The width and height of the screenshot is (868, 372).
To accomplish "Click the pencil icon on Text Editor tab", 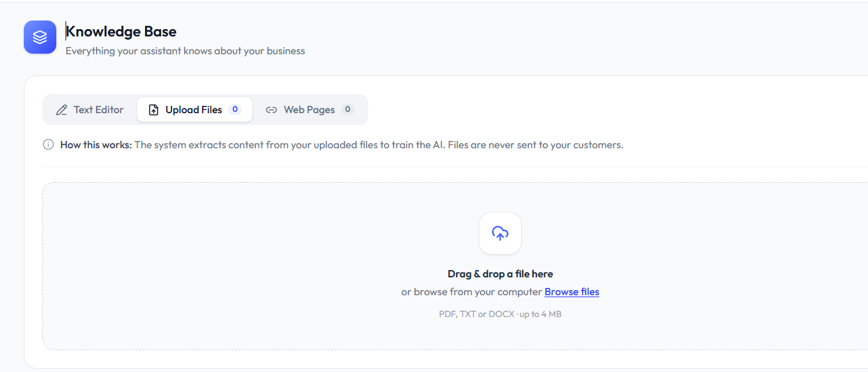I will click(62, 110).
